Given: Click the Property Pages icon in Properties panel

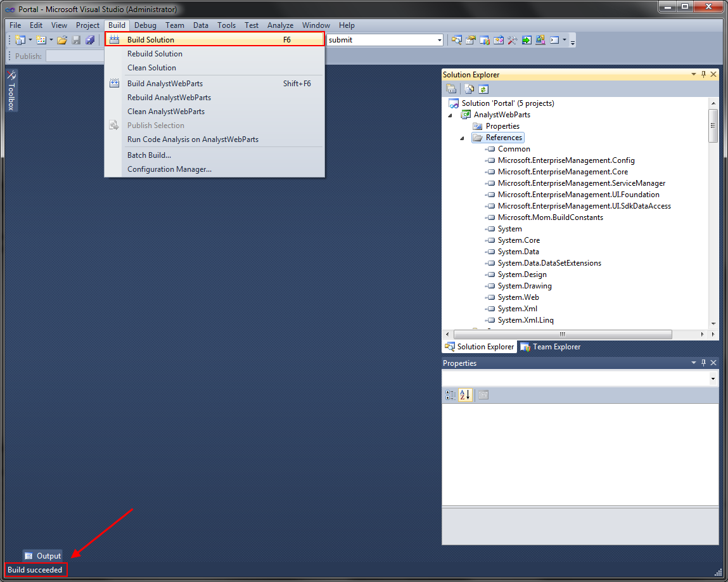Looking at the screenshot, I should pyautogui.click(x=483, y=395).
